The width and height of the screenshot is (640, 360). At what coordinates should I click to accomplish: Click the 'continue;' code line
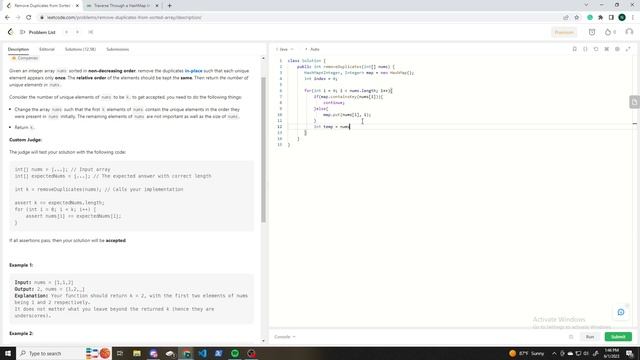(x=333, y=103)
